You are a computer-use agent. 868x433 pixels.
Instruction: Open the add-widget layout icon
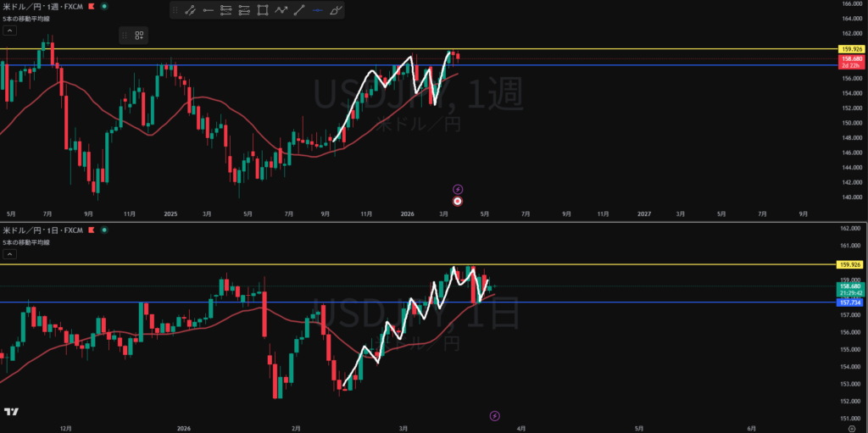click(139, 35)
